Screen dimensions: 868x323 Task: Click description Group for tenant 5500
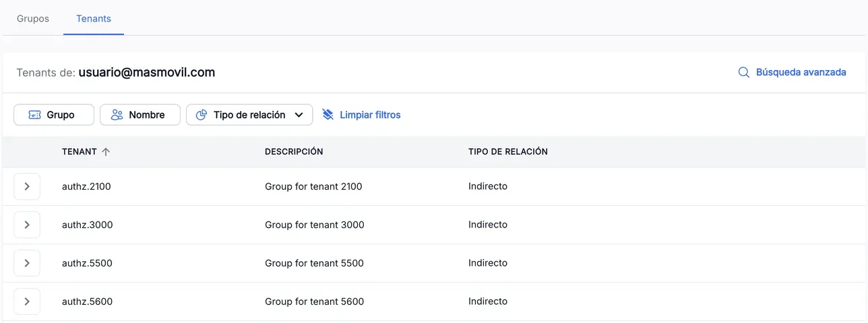click(x=314, y=263)
